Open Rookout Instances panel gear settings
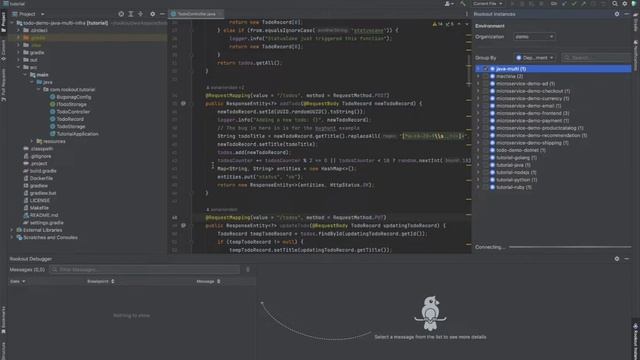Screen dimensions: 640x360 617,14
